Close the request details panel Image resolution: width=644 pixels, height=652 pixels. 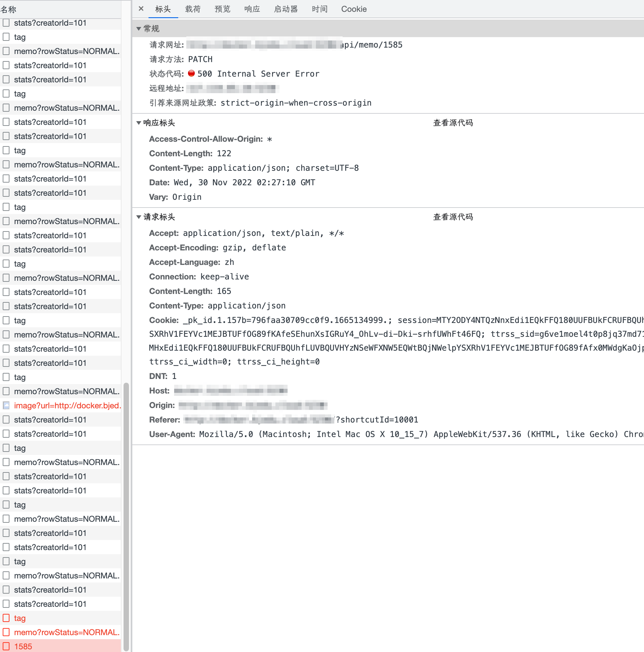141,9
